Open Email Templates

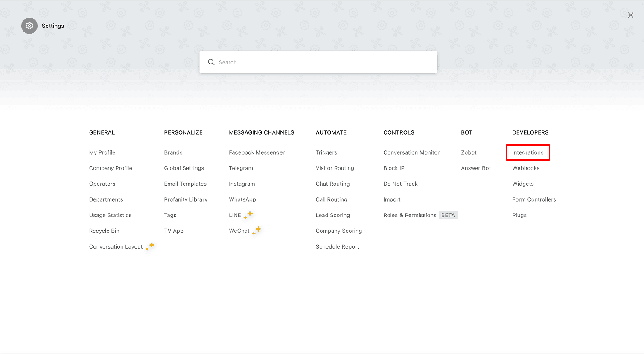pos(185,184)
